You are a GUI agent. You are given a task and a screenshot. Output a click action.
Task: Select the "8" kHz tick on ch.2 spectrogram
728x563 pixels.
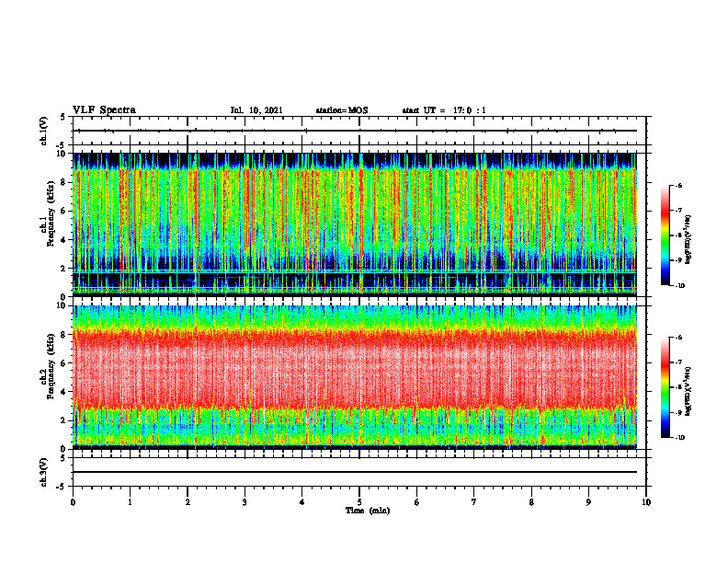64,335
